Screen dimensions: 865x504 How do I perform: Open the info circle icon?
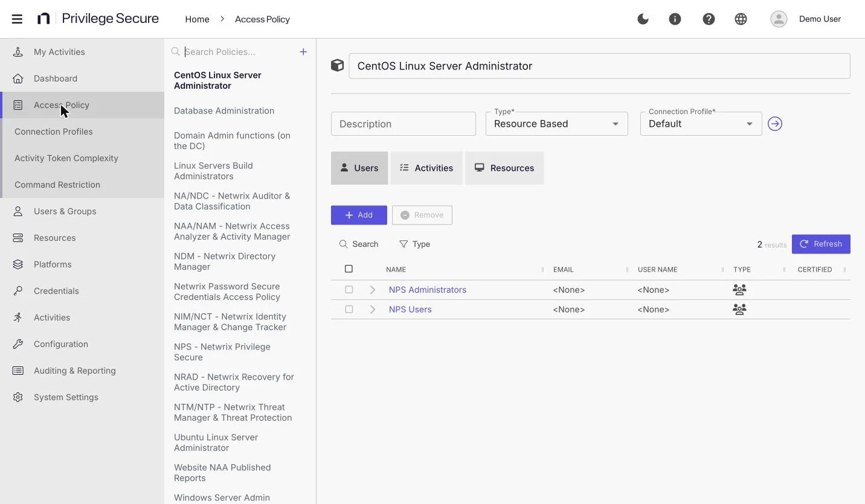coord(675,19)
